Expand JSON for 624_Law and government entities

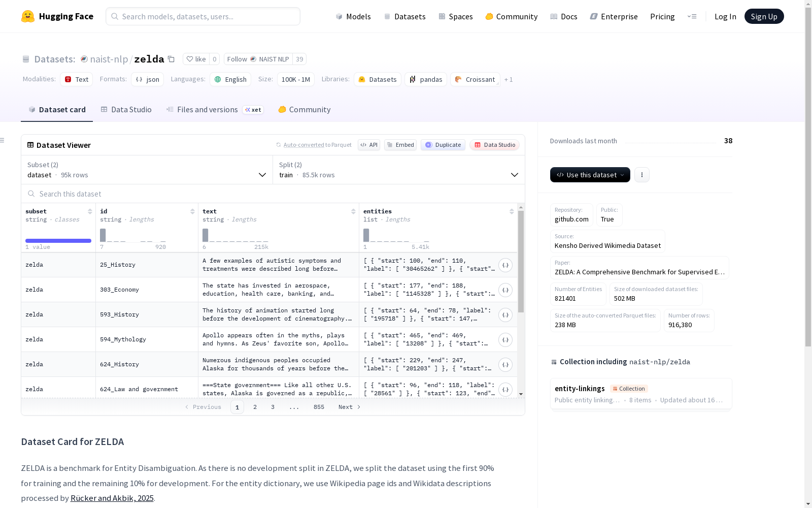pyautogui.click(x=505, y=390)
